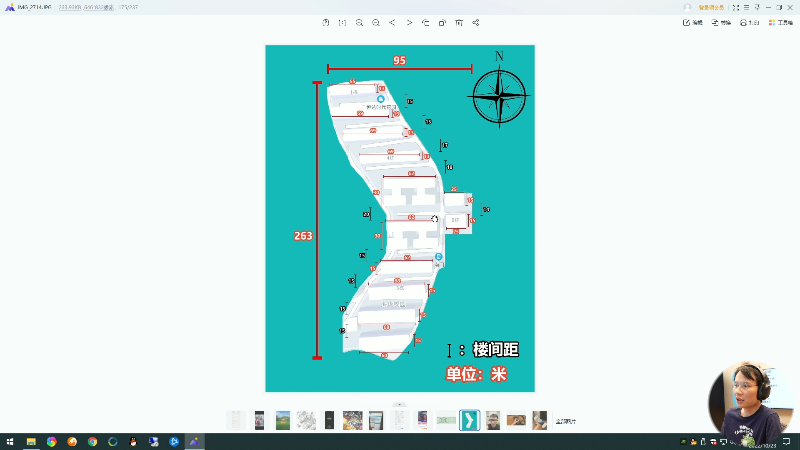Rotate the image clockwise
Screen dimensions: 800x450
[x=442, y=22]
